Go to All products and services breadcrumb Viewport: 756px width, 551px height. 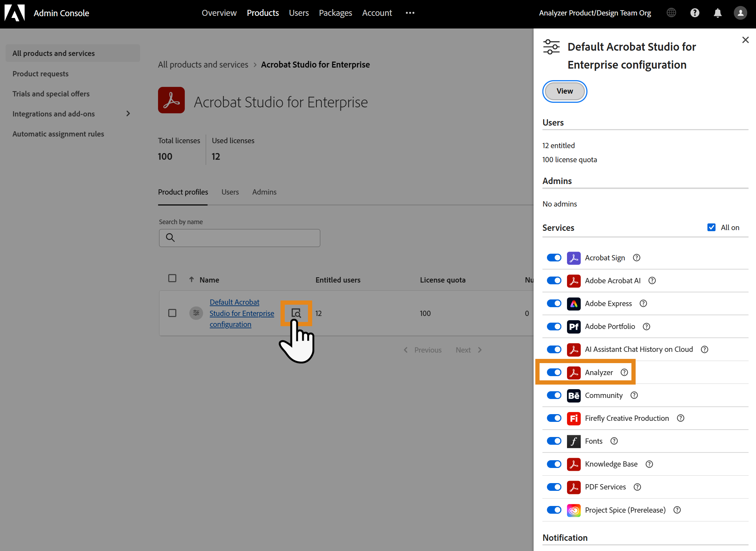[x=203, y=65]
